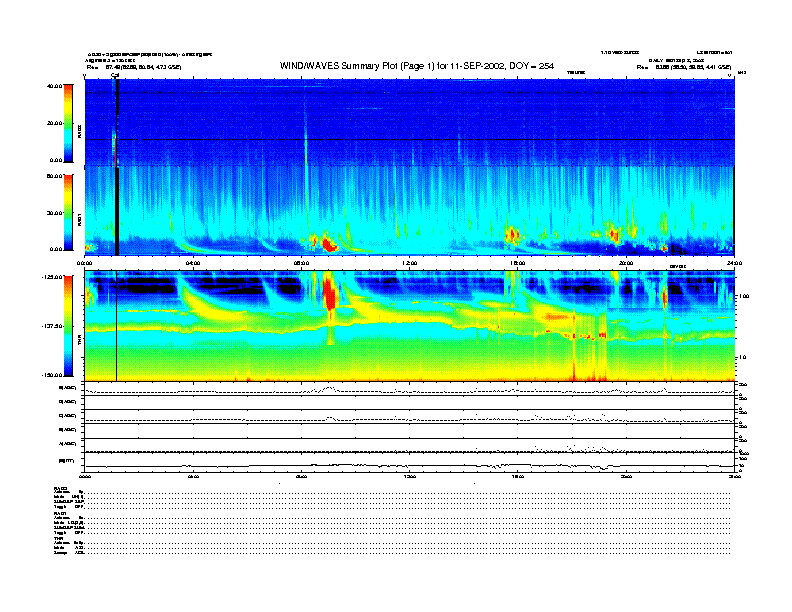Click the red burst near 16:00 in RAD1 panel
The height and width of the screenshot is (612, 792).
[512, 235]
